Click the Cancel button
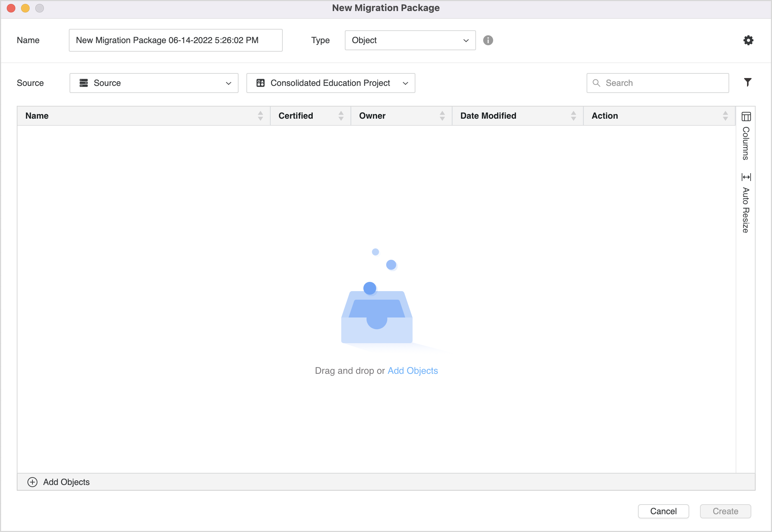 click(x=663, y=511)
